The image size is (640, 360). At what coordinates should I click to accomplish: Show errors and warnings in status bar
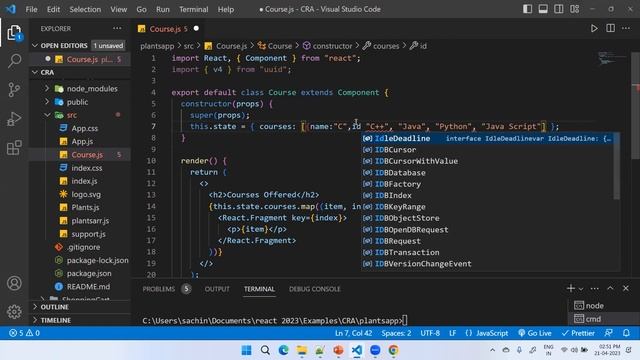click(x=24, y=333)
